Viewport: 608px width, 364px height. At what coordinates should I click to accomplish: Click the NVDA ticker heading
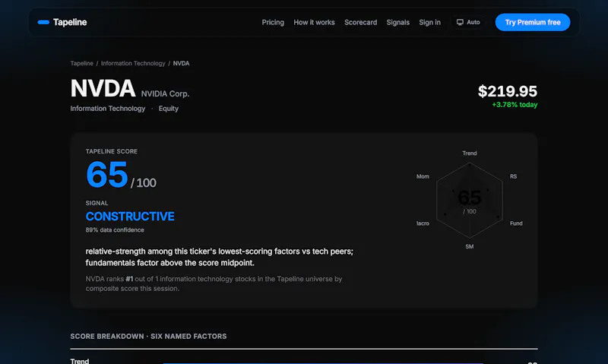coord(103,88)
